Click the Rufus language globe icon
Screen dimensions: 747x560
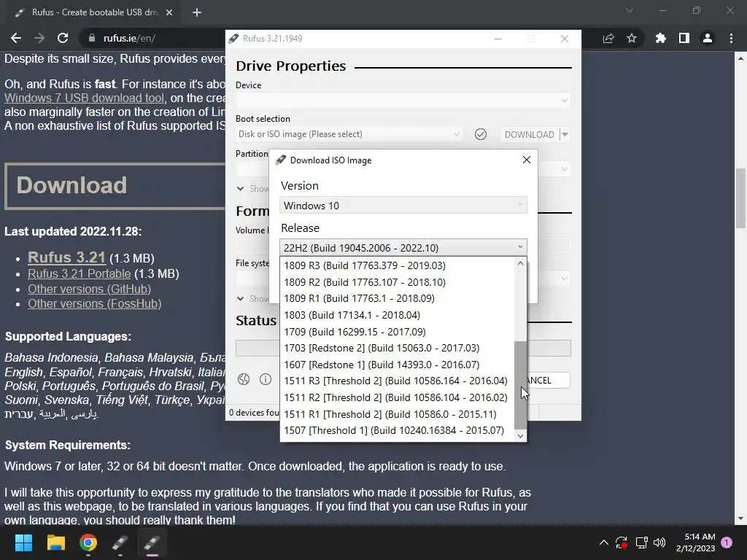(244, 379)
